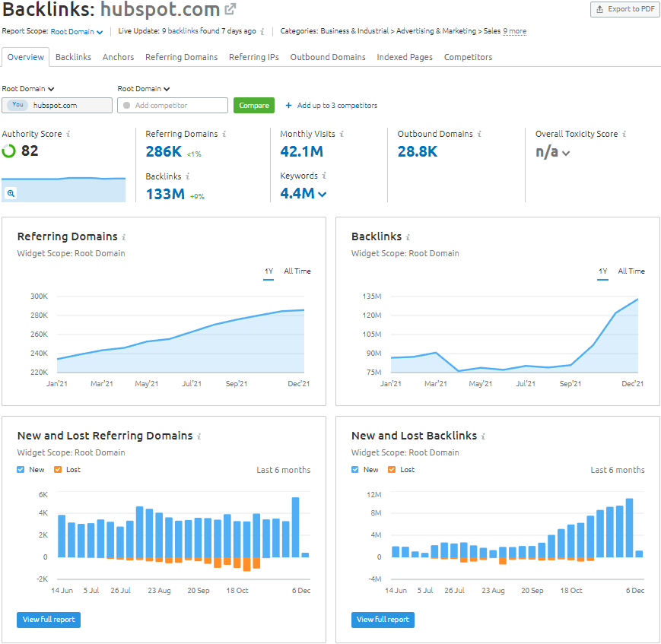The image size is (661, 644).
Task: Click Authority Score circular gauge icon
Action: pos(9,151)
